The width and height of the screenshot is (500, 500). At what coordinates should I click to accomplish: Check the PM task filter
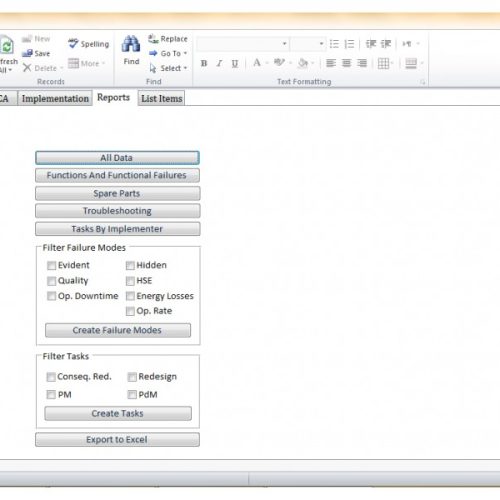pos(51,395)
